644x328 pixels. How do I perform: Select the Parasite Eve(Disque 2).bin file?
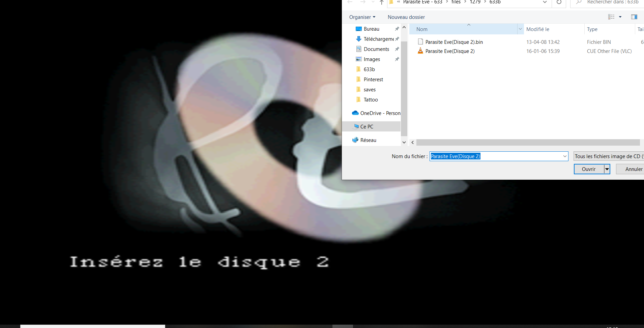point(453,42)
